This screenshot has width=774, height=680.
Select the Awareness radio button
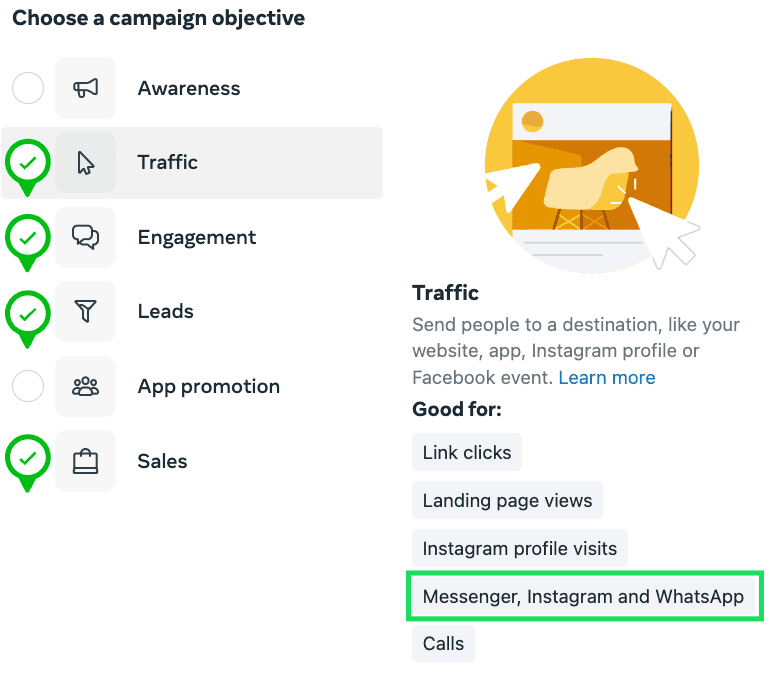28,88
